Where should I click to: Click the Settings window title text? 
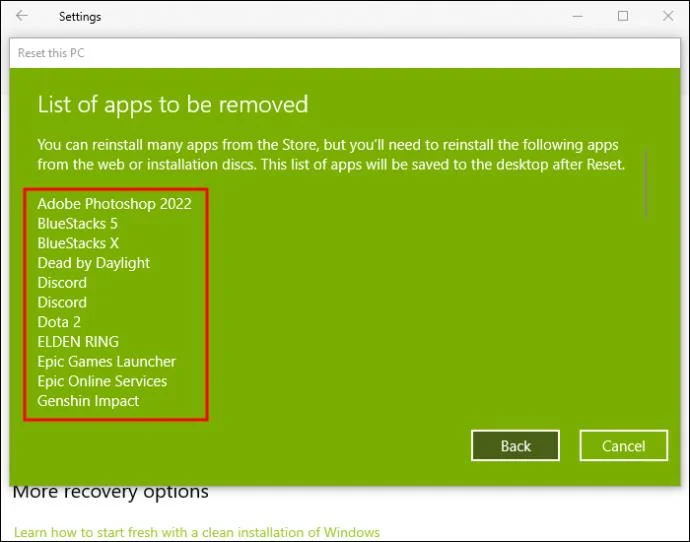point(80,17)
